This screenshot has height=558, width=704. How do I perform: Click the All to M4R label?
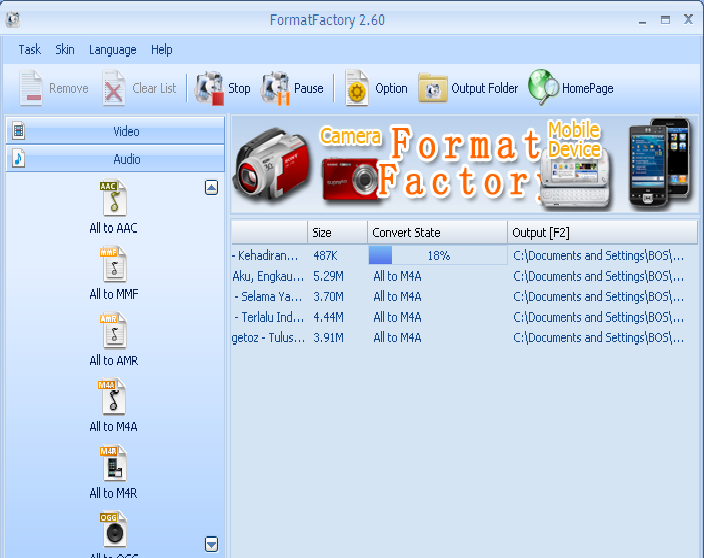(114, 493)
